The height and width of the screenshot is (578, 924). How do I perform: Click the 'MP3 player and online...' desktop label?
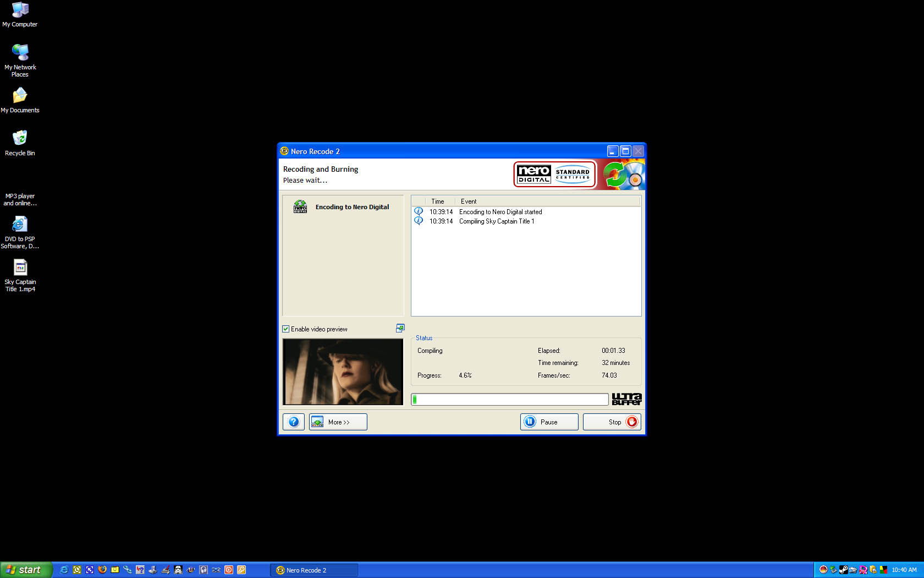click(20, 200)
